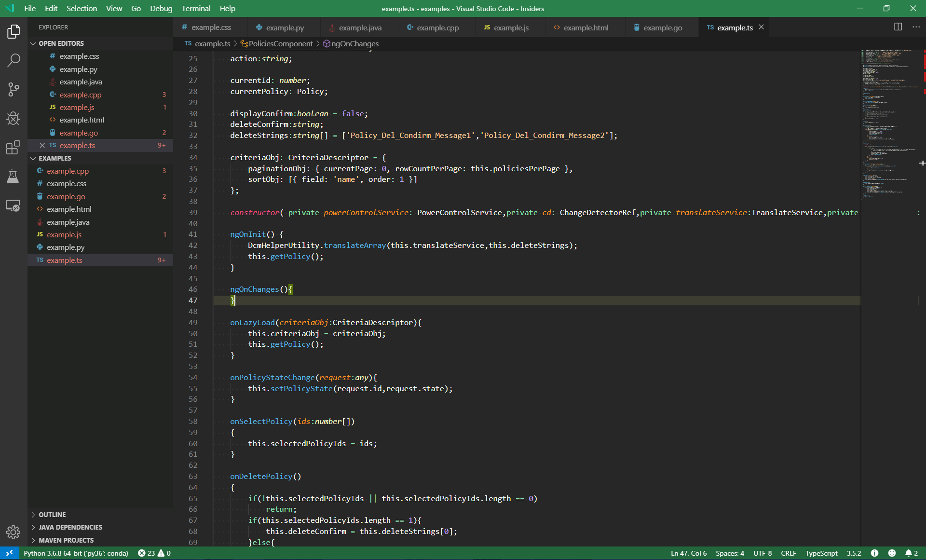Split the editor to the right
The image size is (926, 560).
click(x=898, y=27)
